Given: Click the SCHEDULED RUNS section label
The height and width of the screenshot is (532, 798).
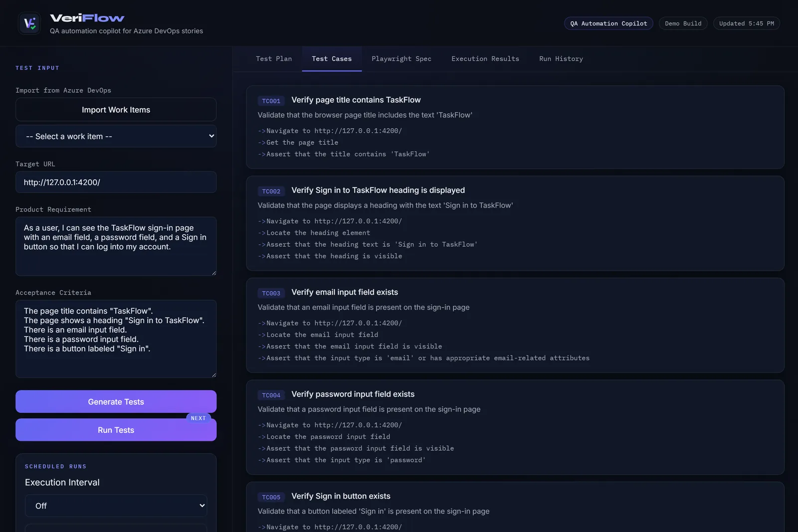Looking at the screenshot, I should 56,467.
